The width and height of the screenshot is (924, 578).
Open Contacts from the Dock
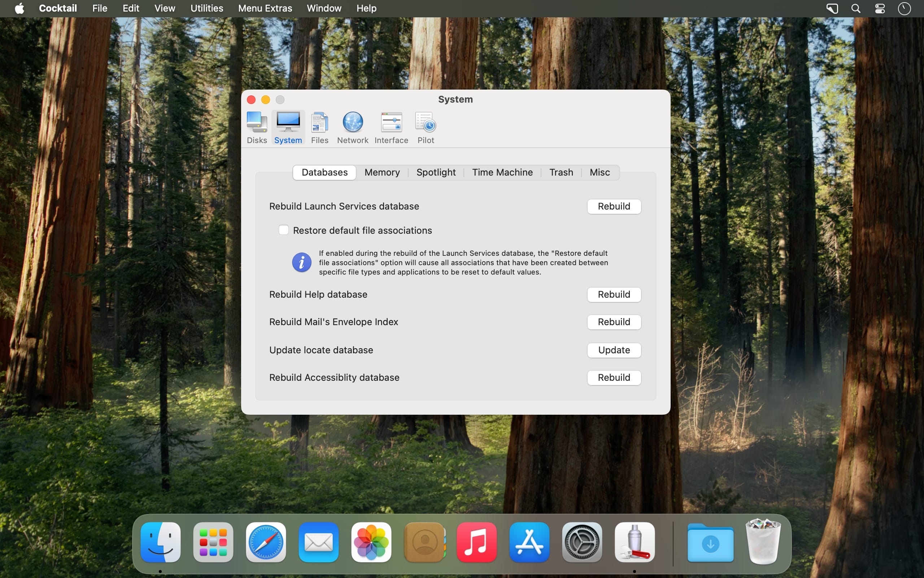click(424, 542)
